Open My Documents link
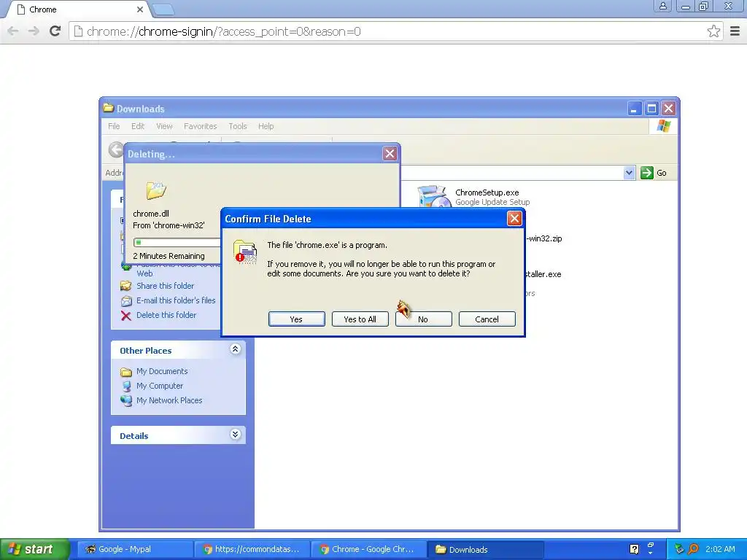This screenshot has width=747, height=560. click(x=162, y=371)
